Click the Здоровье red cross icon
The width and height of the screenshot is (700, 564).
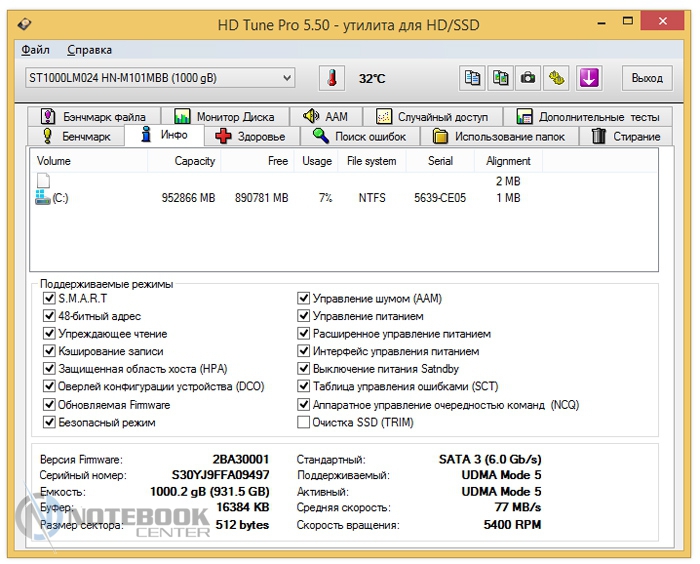(223, 136)
